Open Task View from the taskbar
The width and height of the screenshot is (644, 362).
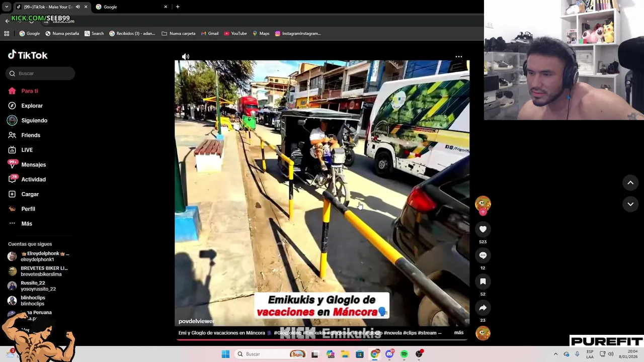tap(315, 354)
